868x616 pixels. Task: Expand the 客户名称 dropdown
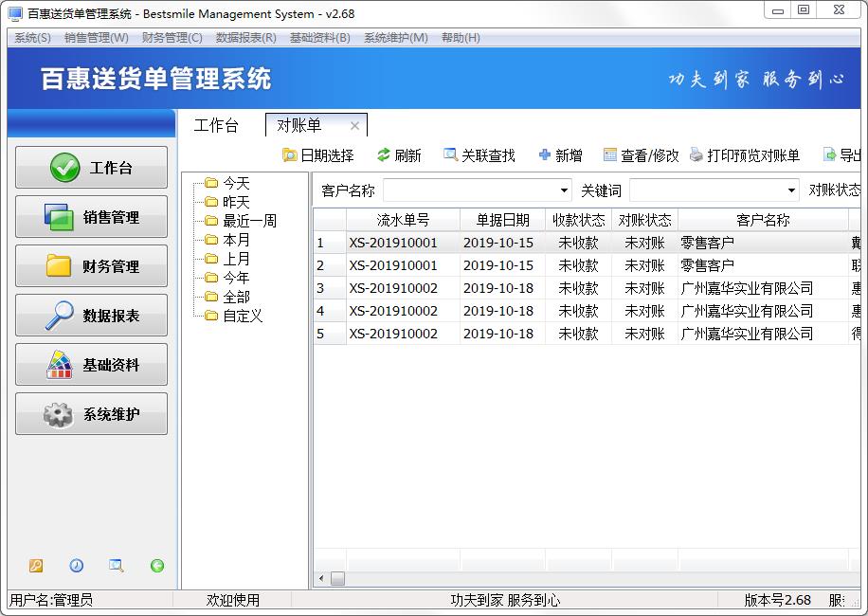[564, 190]
